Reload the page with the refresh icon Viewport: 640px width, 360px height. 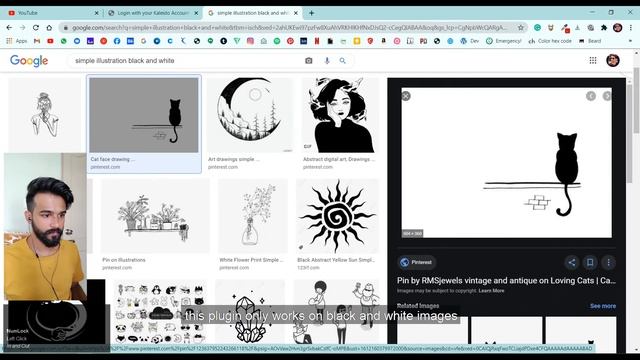coord(36,28)
